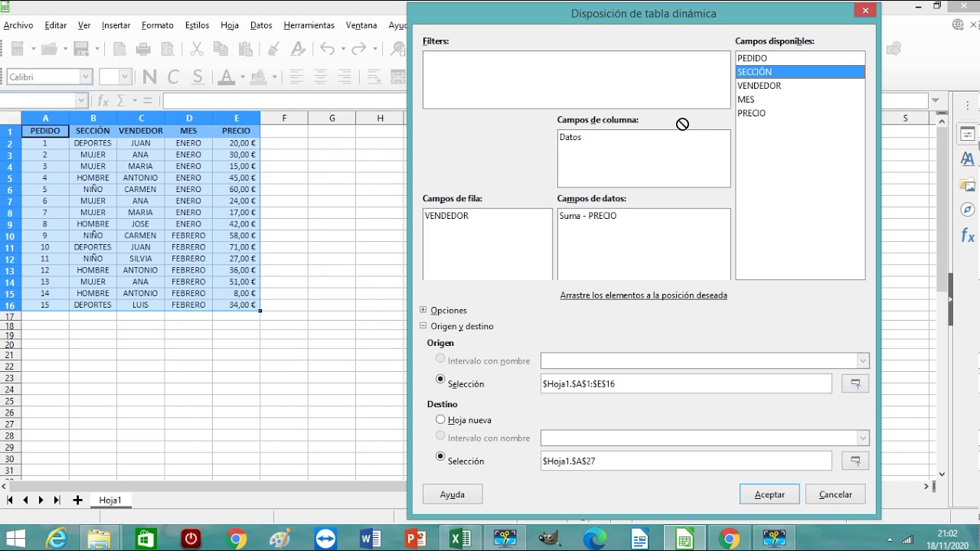Click the Aceptar button

point(769,494)
